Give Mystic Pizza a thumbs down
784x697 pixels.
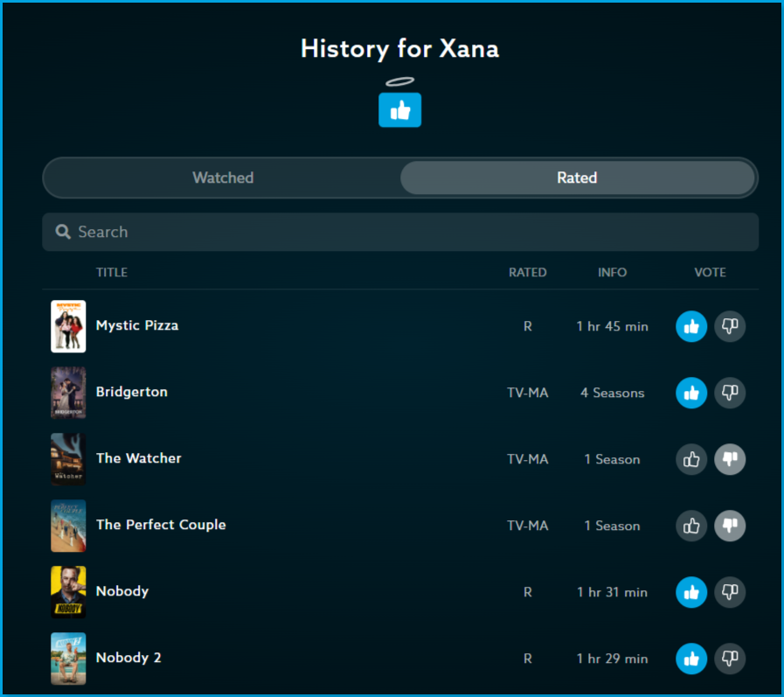tap(730, 326)
